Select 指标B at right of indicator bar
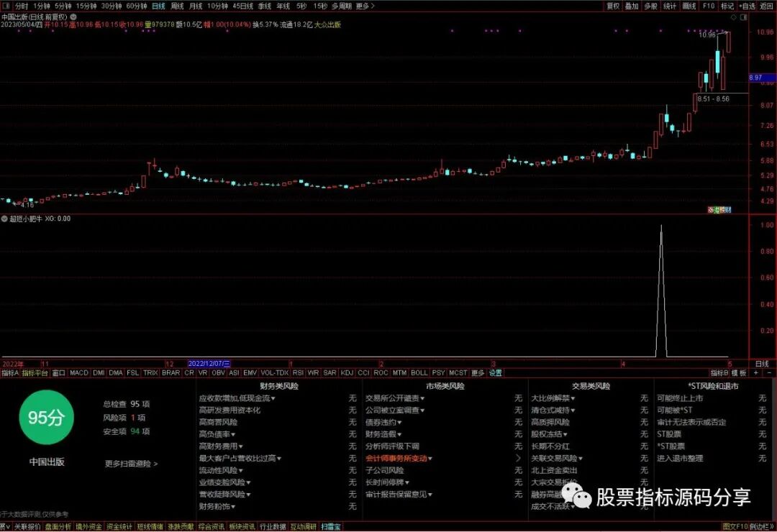 coord(719,372)
